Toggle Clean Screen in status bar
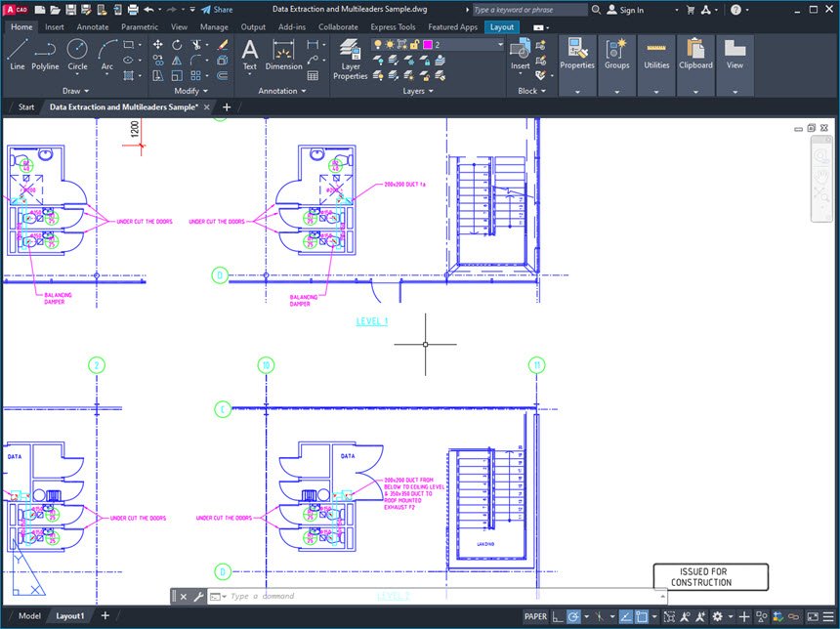The image size is (840, 629). tap(813, 616)
